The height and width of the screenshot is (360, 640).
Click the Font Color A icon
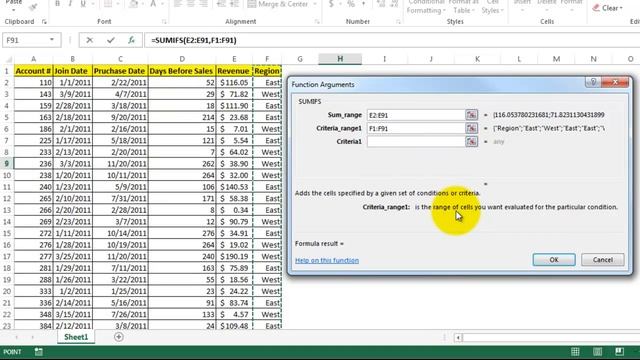(153, 4)
